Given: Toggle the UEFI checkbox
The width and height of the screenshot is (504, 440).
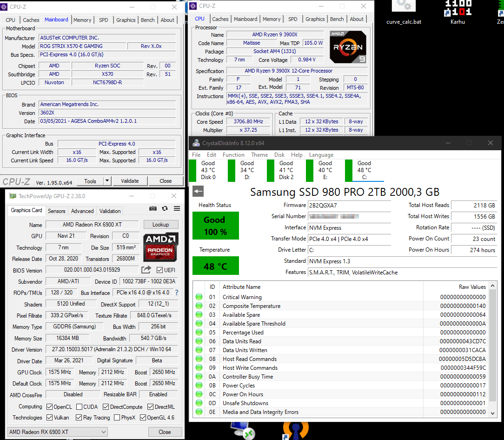Looking at the screenshot, I should coord(159,270).
